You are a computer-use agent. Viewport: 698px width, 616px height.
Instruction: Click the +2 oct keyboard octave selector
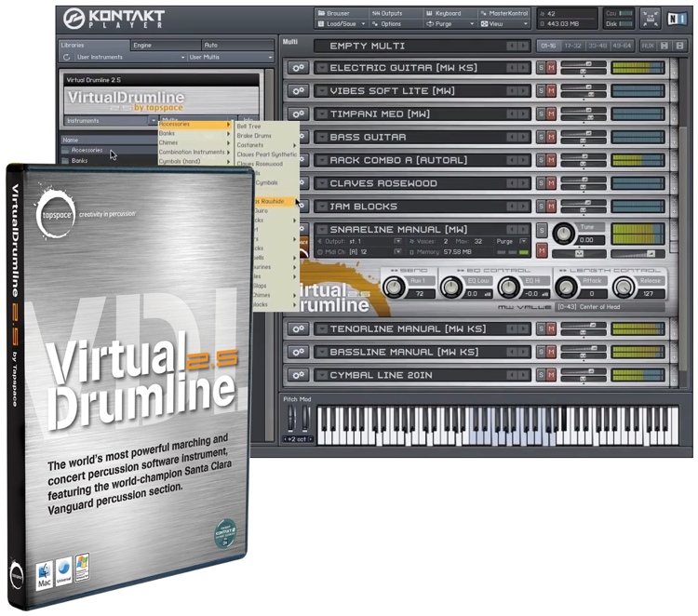tap(298, 439)
